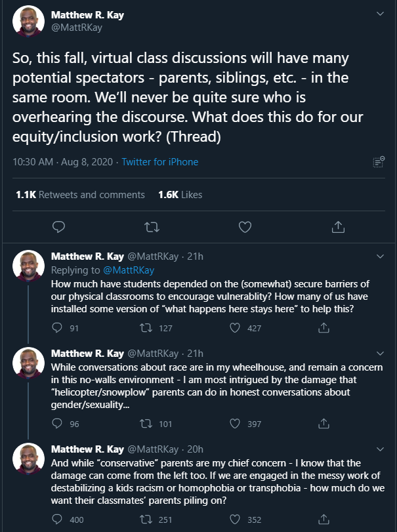The height and width of the screenshot is (532, 397).
Task: Open Matthew R. Kay's top profile picture
Action: pos(28,21)
